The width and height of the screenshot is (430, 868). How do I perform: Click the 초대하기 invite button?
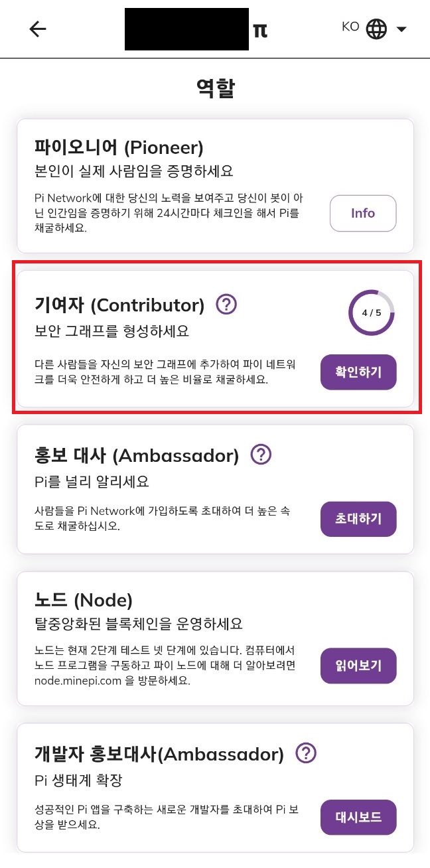pos(358,520)
